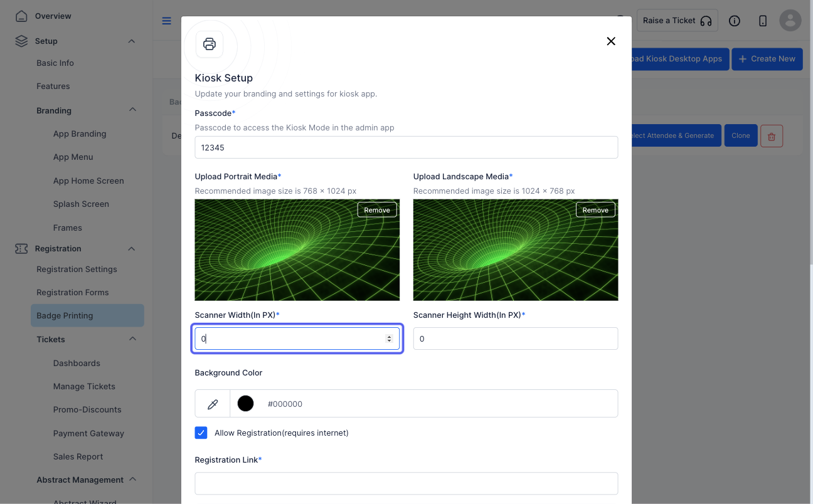
Task: Click the Kiosk Desktop Apps button
Action: (x=680, y=59)
